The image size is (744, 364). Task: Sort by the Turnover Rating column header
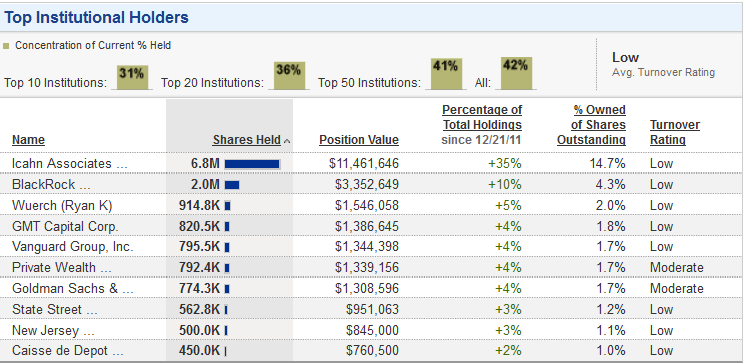(675, 132)
